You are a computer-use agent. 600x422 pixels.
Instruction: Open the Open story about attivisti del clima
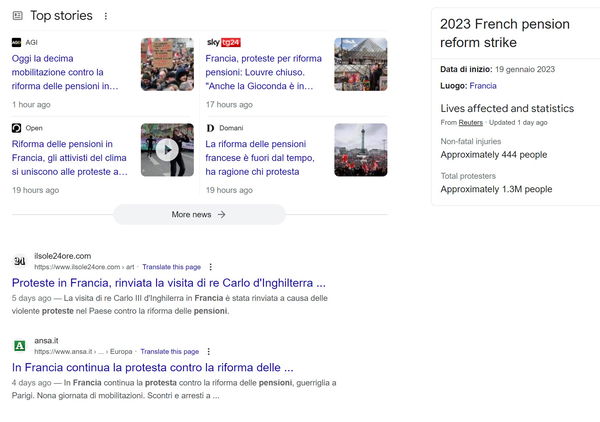point(69,158)
